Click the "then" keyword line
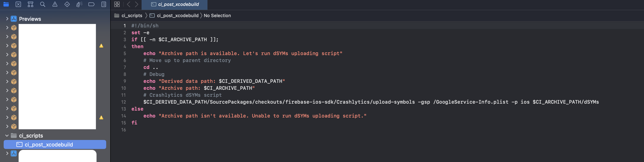Screen dimensions: 644x162 pyautogui.click(x=138, y=46)
